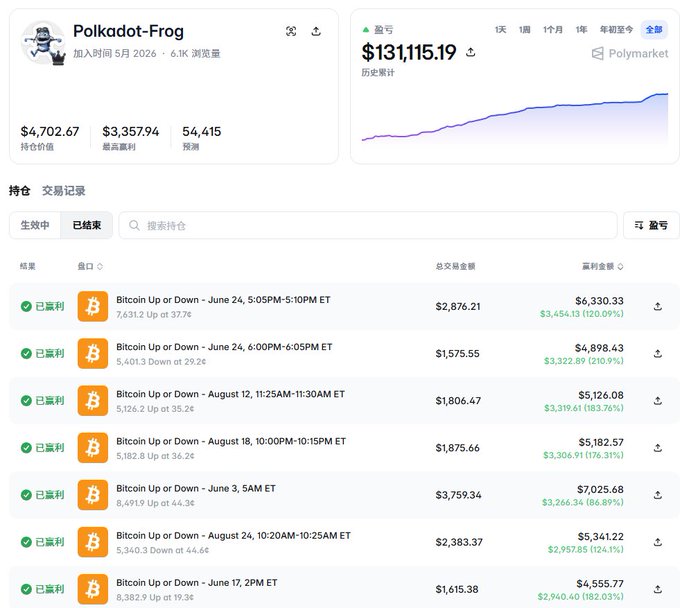Select the 1个月 time range

point(553,29)
